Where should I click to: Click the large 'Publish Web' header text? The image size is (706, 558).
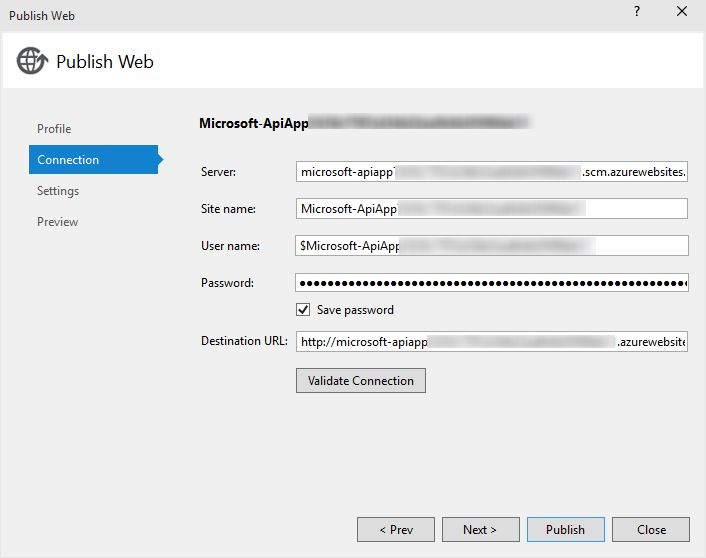click(x=105, y=62)
